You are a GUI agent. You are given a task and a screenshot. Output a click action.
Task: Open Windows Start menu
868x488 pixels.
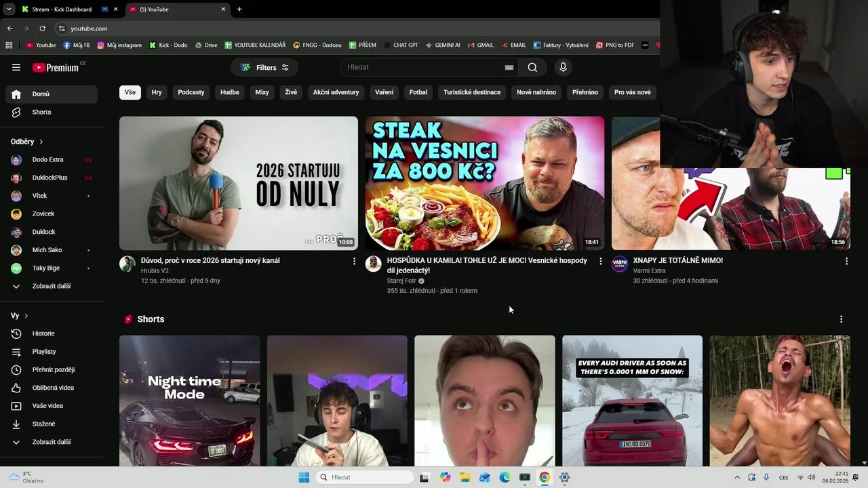[304, 477]
